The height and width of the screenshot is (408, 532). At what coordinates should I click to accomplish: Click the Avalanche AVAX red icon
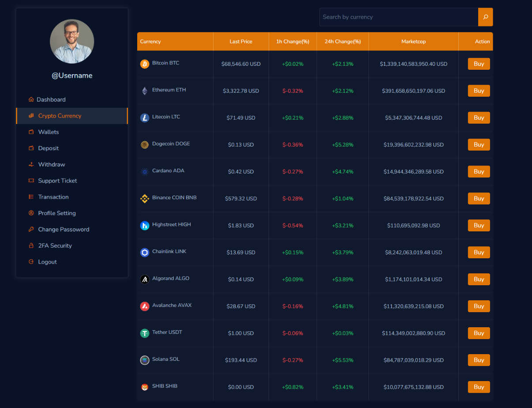(145, 306)
